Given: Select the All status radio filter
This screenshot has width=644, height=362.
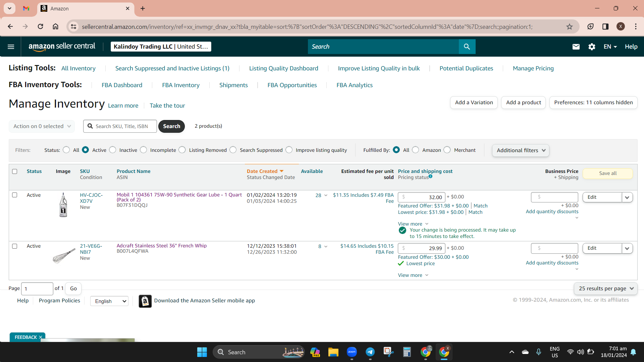Looking at the screenshot, I should tap(66, 150).
